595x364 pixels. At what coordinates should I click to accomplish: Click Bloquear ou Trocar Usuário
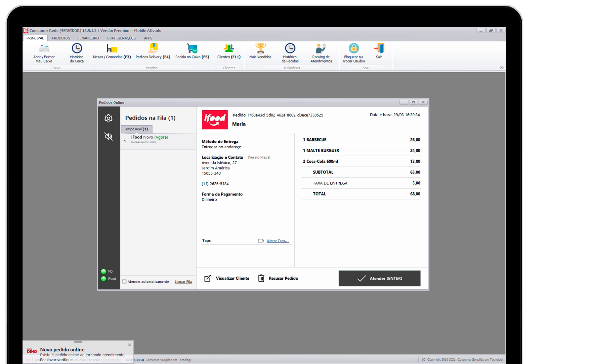click(x=354, y=53)
